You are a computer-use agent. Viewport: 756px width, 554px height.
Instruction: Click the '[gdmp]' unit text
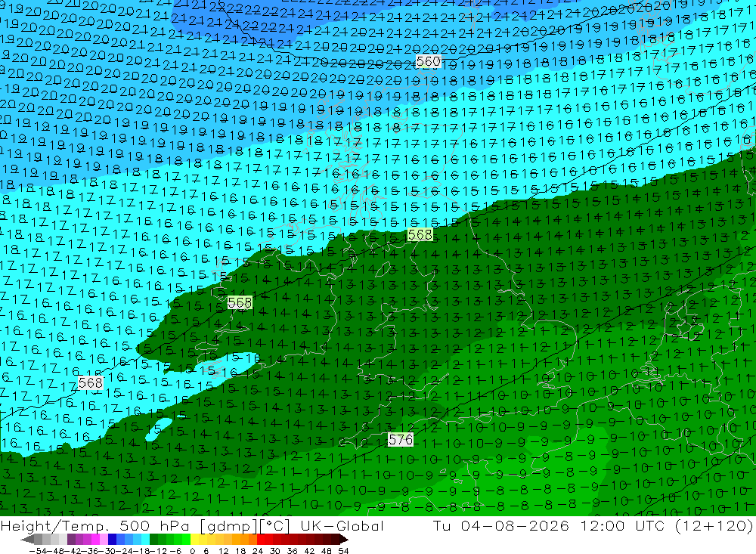click(228, 525)
